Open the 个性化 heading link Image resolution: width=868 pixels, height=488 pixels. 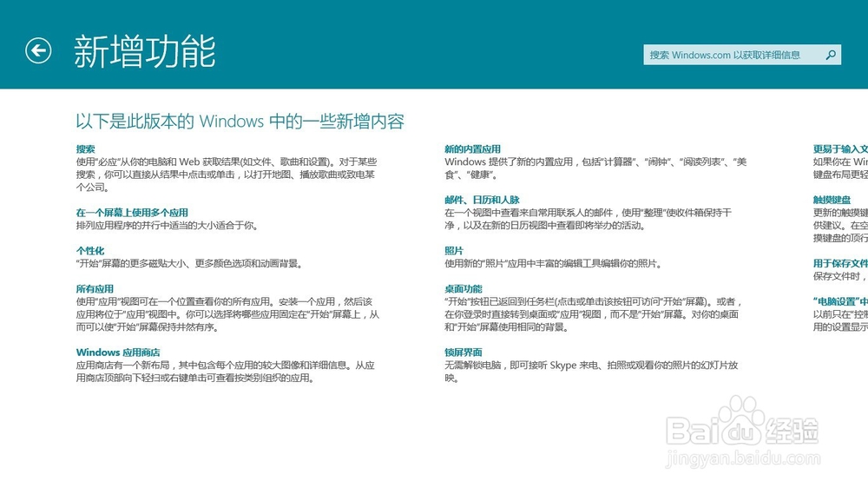click(89, 251)
